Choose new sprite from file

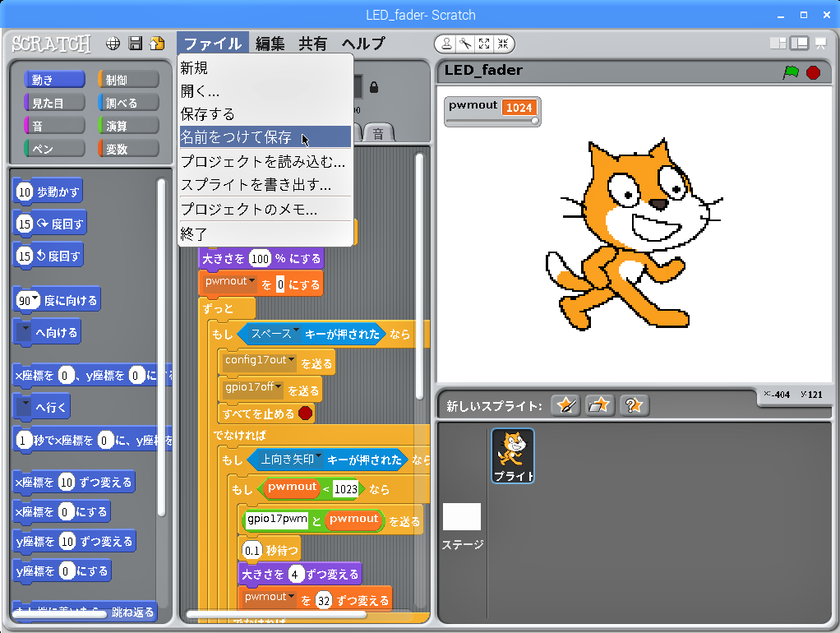point(599,405)
